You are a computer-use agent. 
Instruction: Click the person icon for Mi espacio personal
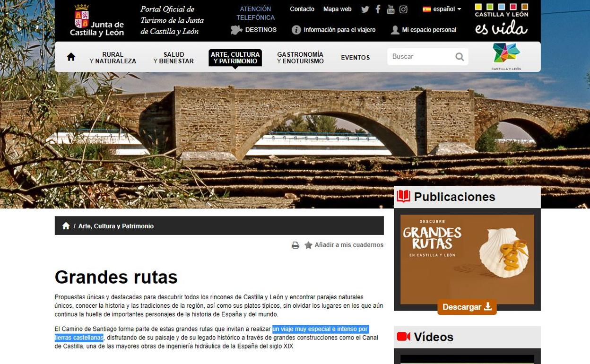coord(396,30)
